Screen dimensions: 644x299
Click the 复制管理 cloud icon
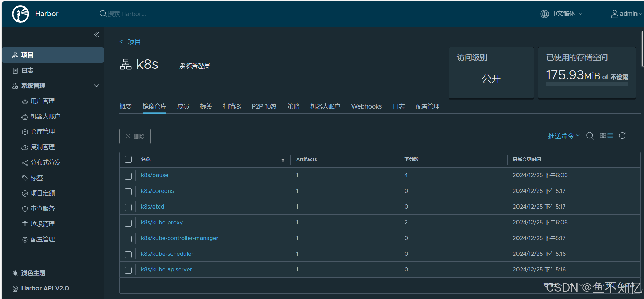(x=25, y=147)
